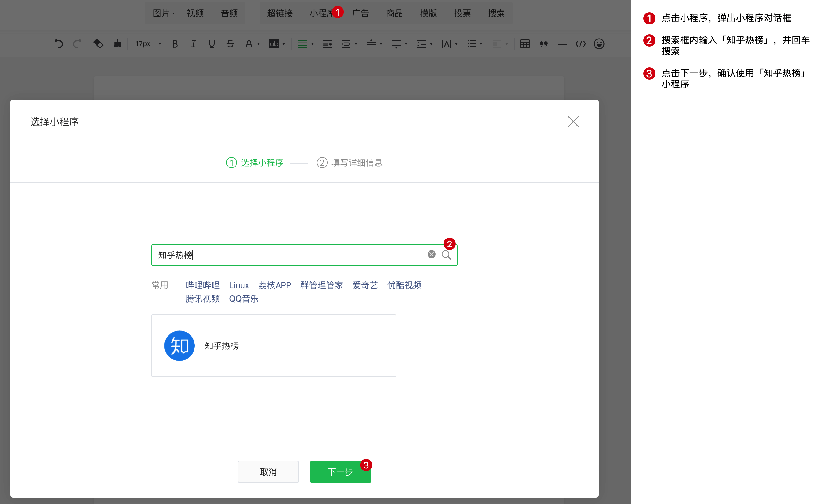Click the text wrap alignment icon
This screenshot has width=827, height=504.
pos(327,44)
